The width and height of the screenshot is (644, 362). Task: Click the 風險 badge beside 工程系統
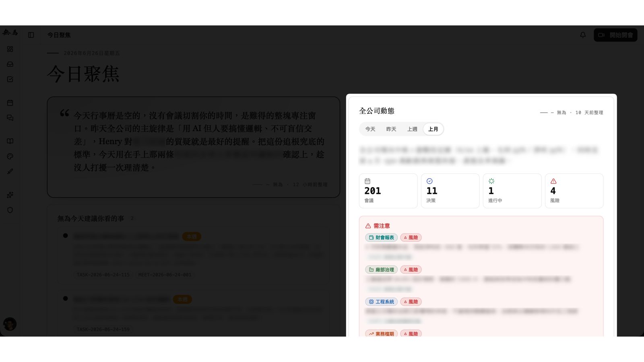click(x=411, y=302)
